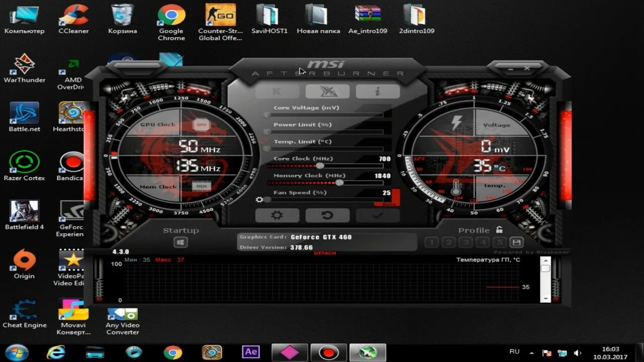This screenshot has width=644, height=362.
Task: Toggle the Fan Speed Auto button
Action: (x=388, y=204)
